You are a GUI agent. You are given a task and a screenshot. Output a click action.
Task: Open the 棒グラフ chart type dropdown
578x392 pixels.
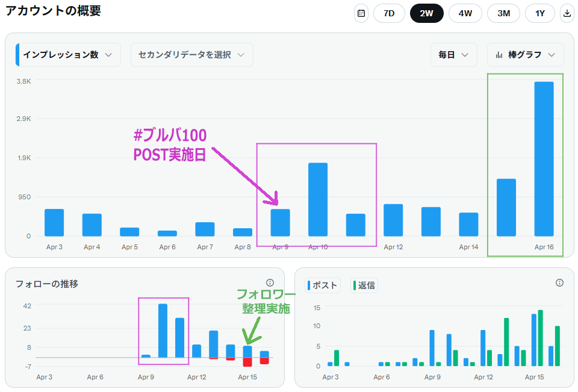[x=526, y=55]
